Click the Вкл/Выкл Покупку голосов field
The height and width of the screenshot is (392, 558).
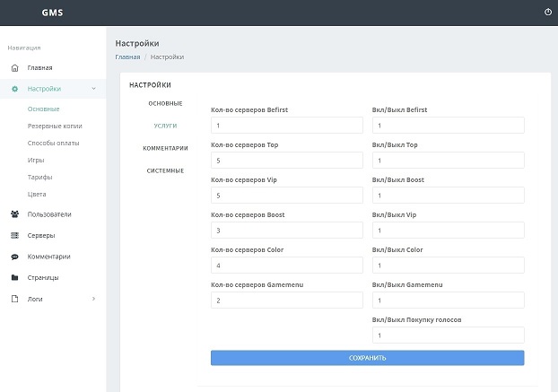tap(448, 335)
